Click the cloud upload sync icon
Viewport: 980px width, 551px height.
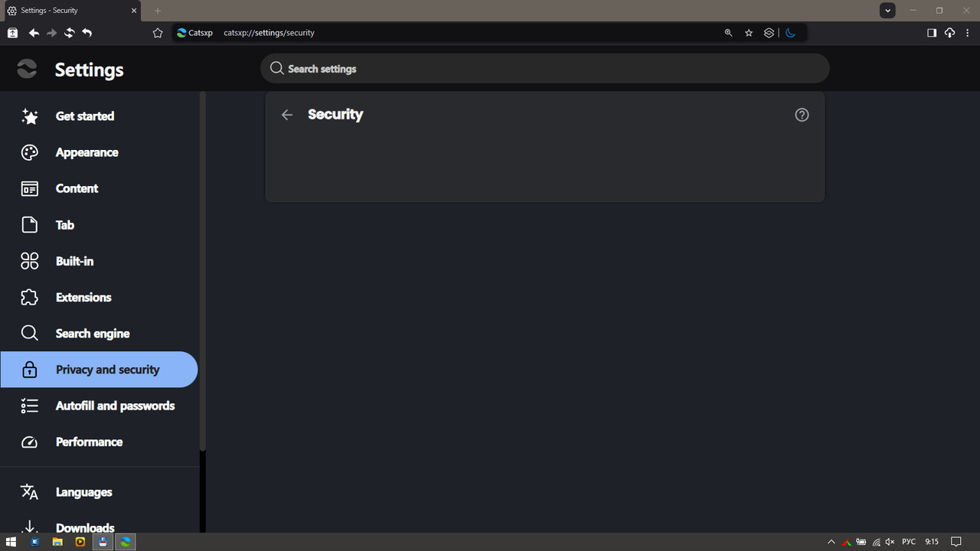click(950, 33)
